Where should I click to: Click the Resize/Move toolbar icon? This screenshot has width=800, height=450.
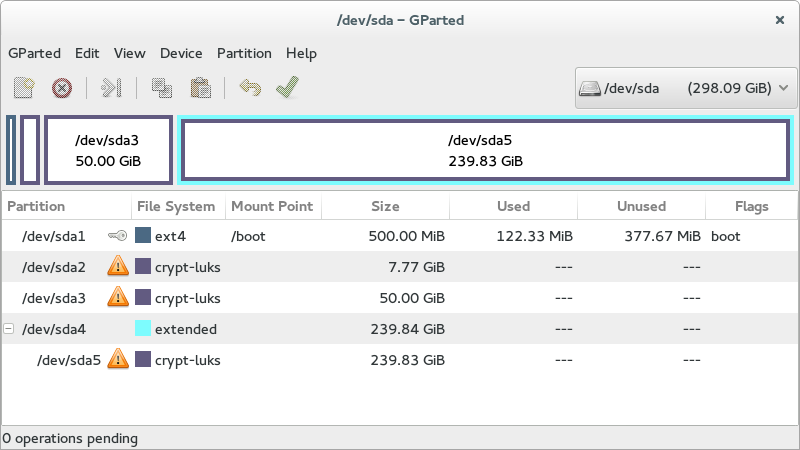coord(111,88)
